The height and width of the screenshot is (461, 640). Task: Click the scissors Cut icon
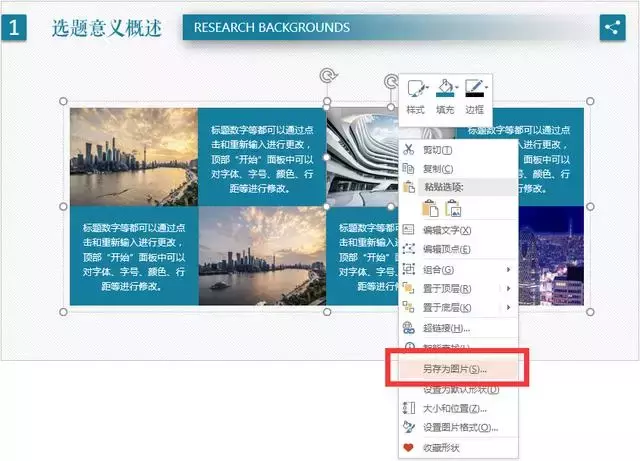coord(409,149)
